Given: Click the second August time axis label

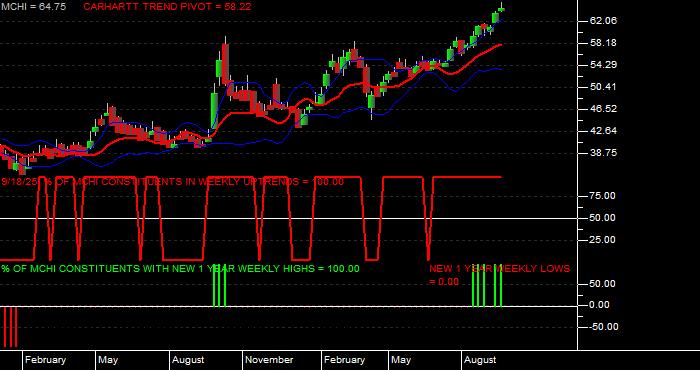Looking at the screenshot, I should (480, 360).
